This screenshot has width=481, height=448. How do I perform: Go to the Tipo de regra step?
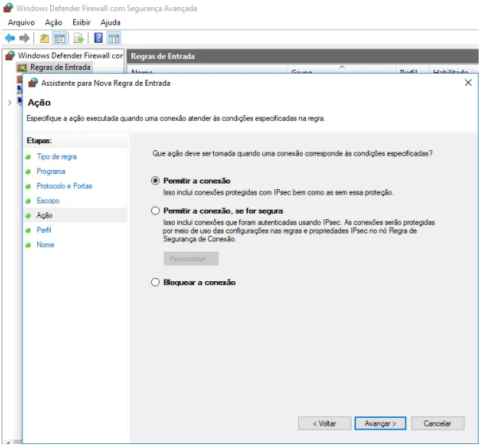[x=56, y=156]
